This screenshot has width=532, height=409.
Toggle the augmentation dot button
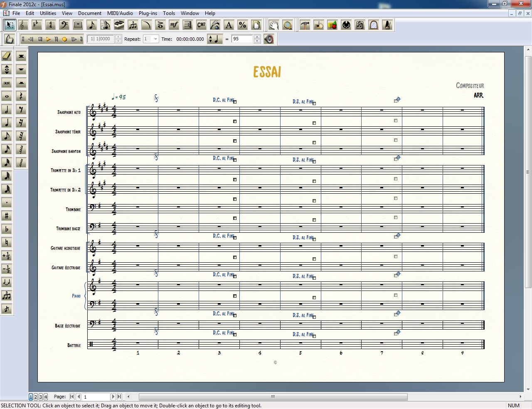point(7,202)
